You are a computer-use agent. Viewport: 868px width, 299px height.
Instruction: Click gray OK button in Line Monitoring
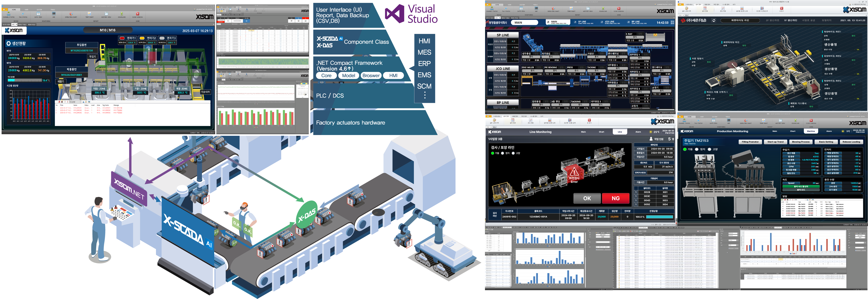click(x=587, y=198)
